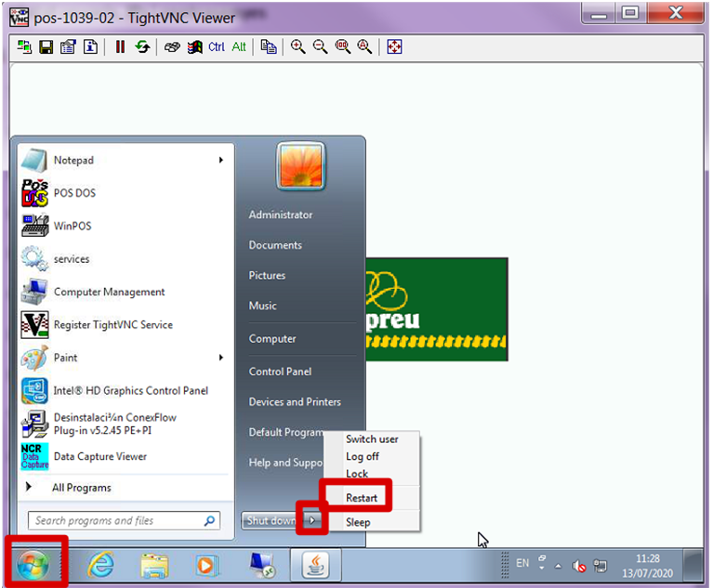This screenshot has height=588, width=713.
Task: Send Ctrl+Alt+Del using the toolbar icon
Action: tap(172, 46)
